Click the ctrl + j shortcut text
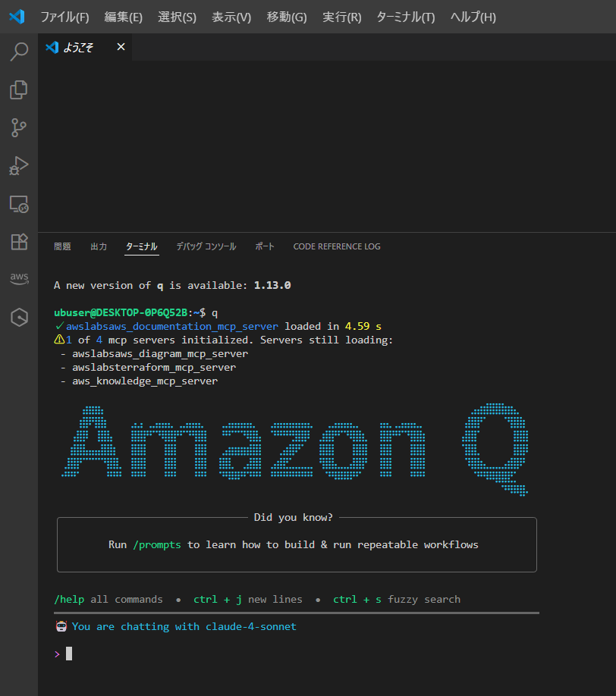This screenshot has height=696, width=616. [218, 599]
